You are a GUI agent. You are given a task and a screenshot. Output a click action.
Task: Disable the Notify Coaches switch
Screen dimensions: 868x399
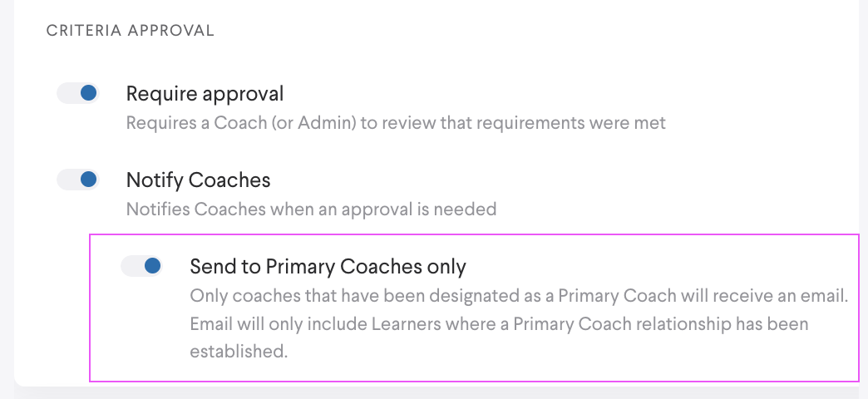(x=78, y=180)
